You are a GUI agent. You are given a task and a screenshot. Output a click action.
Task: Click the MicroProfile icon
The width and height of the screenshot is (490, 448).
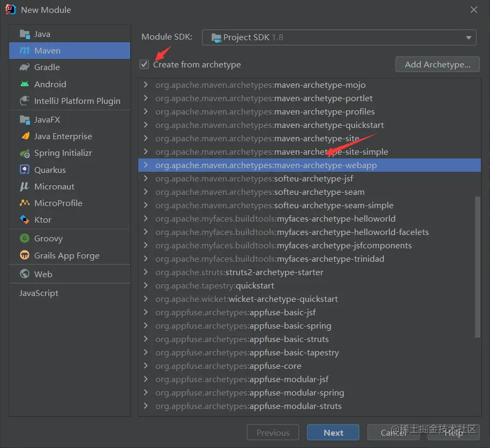click(25, 203)
